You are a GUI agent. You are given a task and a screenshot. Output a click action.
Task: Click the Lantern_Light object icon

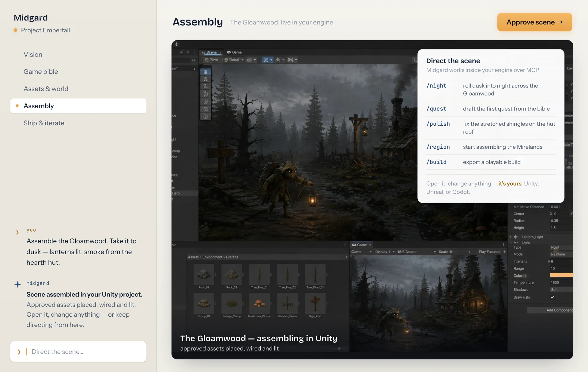coord(516,237)
